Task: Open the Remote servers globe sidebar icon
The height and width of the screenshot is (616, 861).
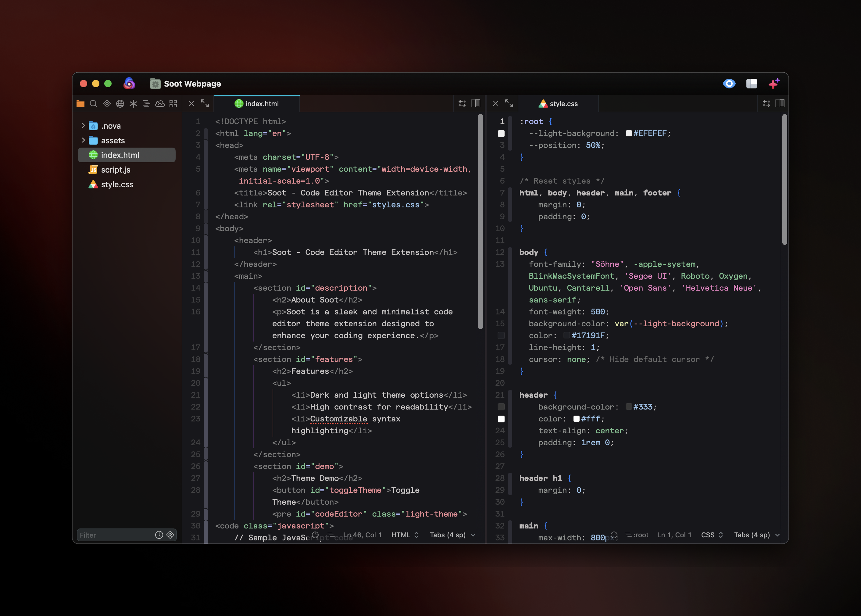Action: (x=120, y=104)
